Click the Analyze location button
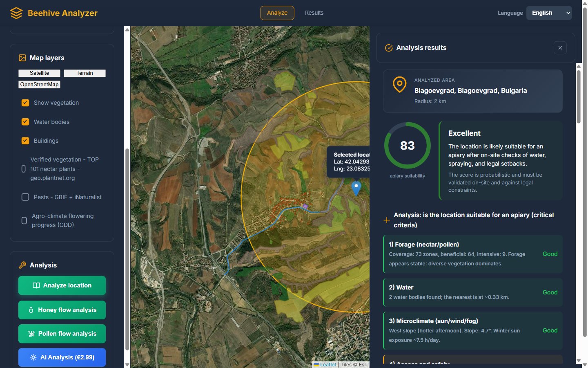The width and height of the screenshot is (588, 368). click(62, 285)
